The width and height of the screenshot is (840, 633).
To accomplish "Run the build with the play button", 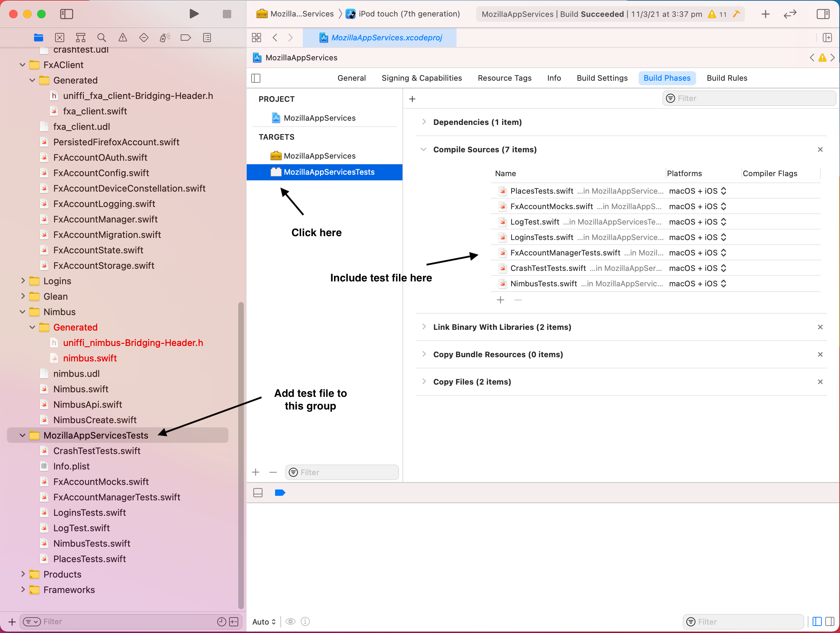I will tap(194, 14).
